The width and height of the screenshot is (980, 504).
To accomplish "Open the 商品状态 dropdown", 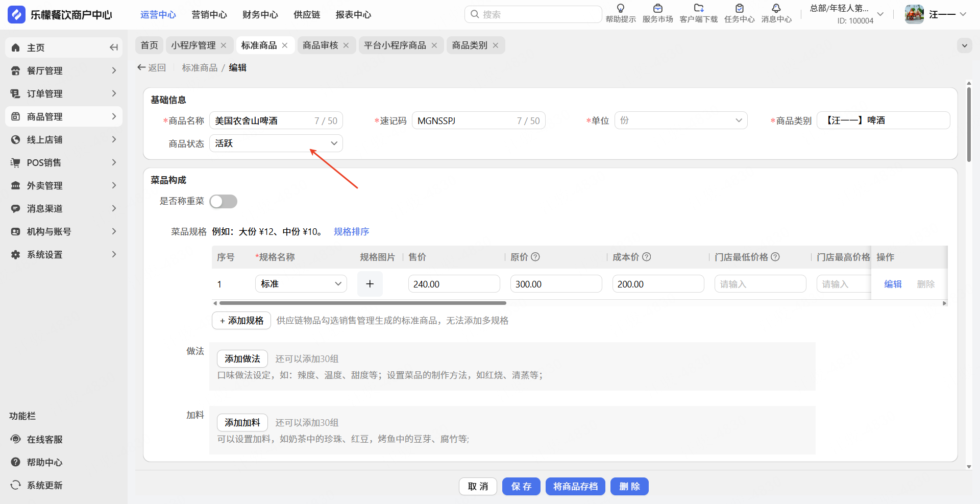I will (x=276, y=143).
